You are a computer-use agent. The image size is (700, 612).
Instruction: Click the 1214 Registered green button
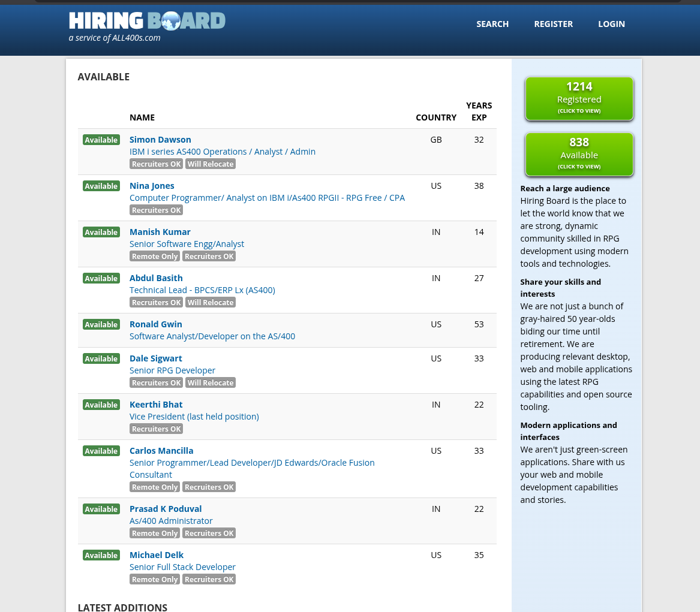[579, 98]
